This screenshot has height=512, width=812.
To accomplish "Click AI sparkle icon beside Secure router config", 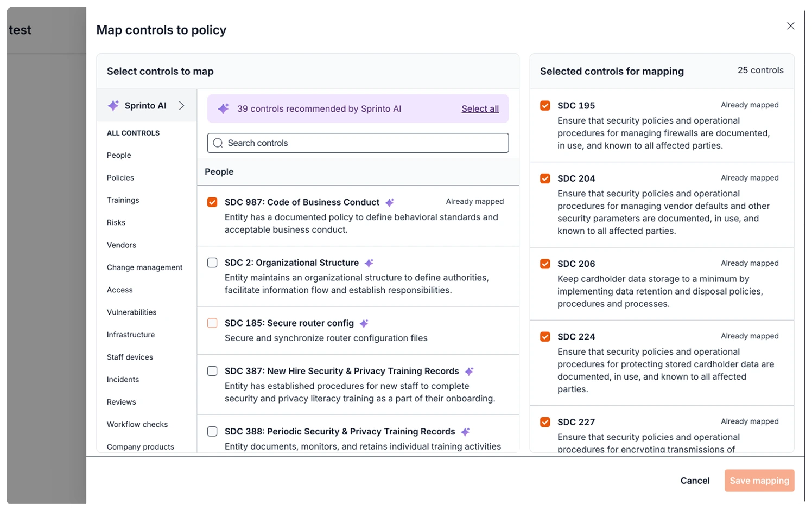I will click(364, 324).
